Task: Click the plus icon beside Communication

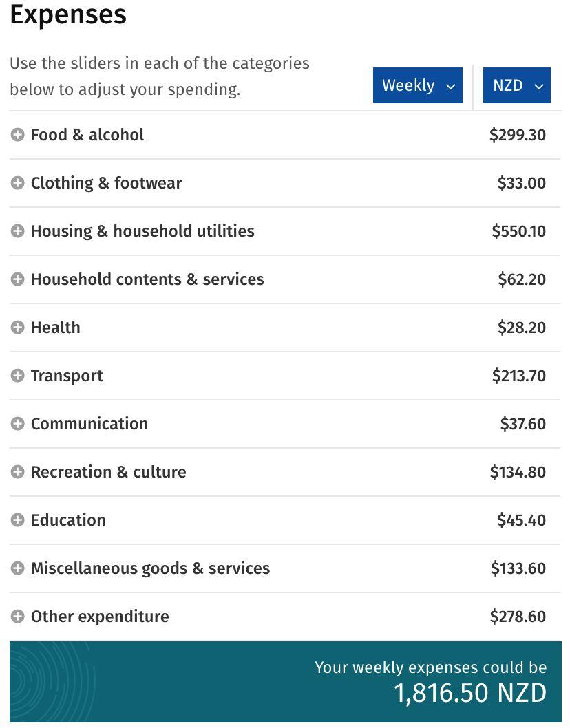Action: [18, 424]
